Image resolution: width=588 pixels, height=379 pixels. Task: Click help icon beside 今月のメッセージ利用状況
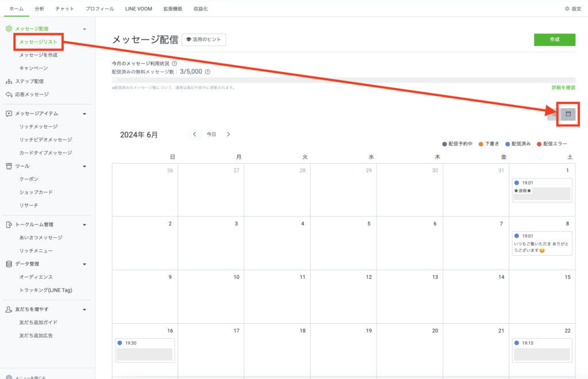(174, 64)
